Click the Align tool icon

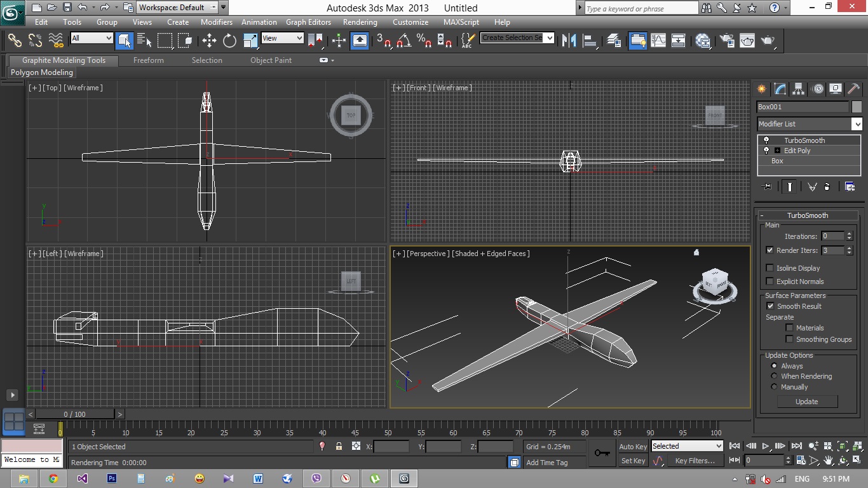tap(590, 40)
